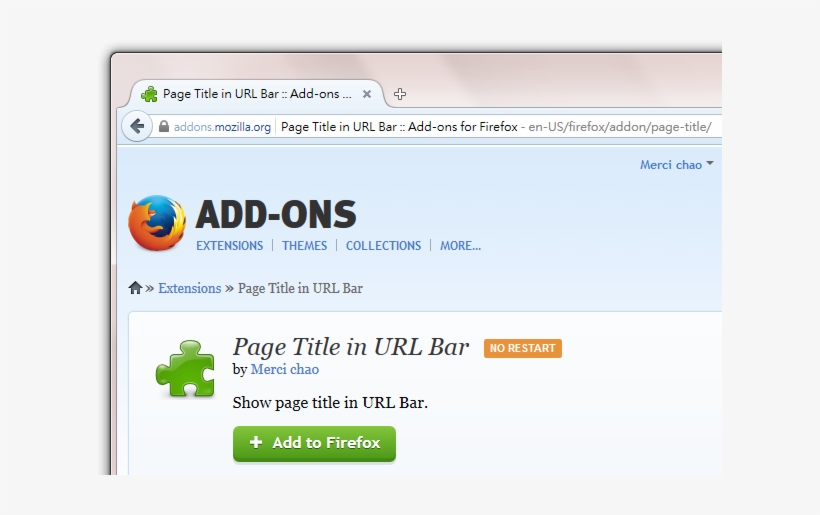The image size is (820, 515).
Task: Open the MORE... navigation menu
Action: [x=460, y=246]
